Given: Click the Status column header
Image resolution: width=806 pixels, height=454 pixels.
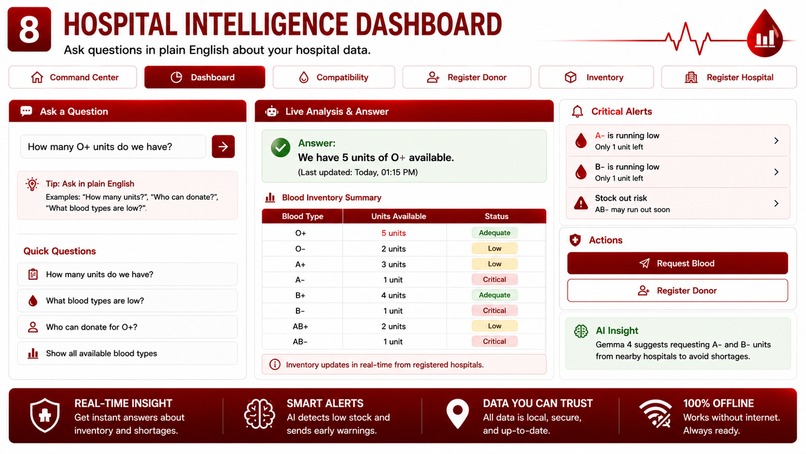Looking at the screenshot, I should click(496, 216).
